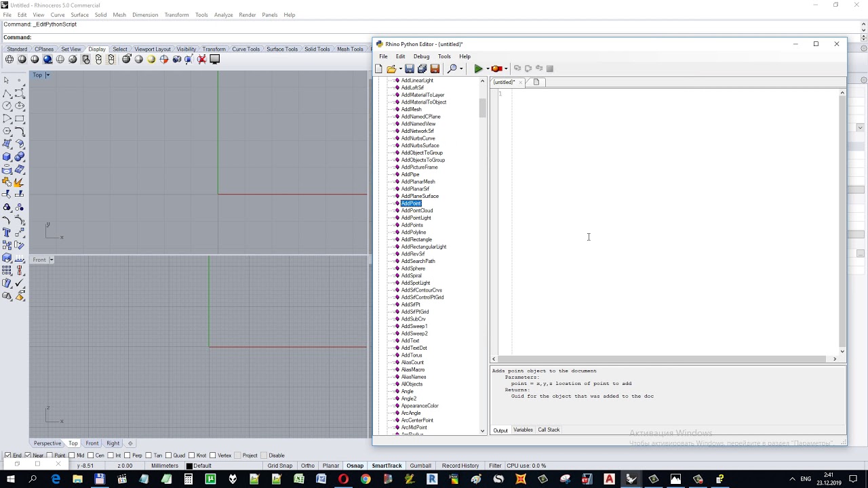
Task: Toggle red breakpoint icon in editor toolbar
Action: pyautogui.click(x=496, y=68)
